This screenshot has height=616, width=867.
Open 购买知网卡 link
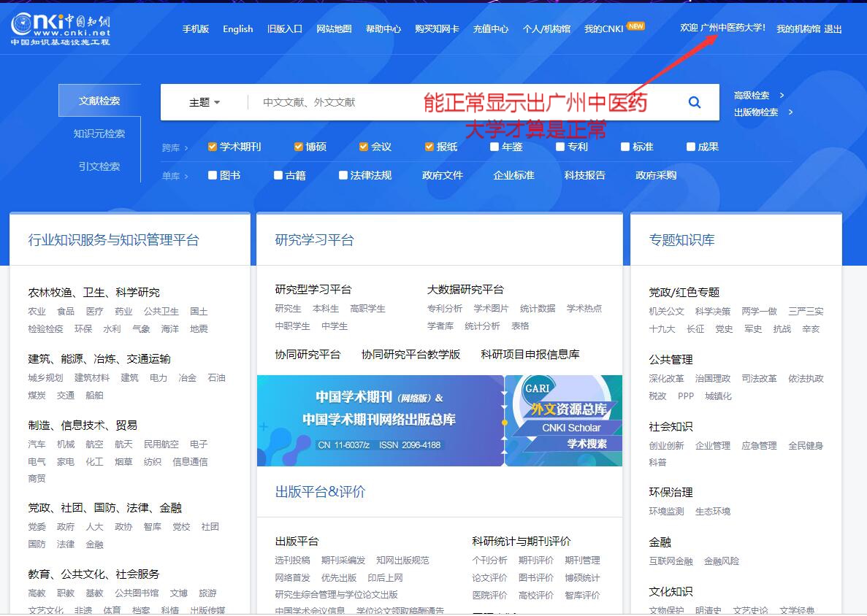tap(437, 28)
